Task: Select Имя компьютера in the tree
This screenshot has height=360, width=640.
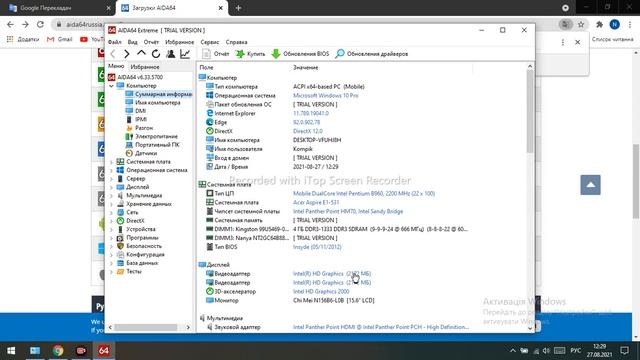Action: coord(153,102)
